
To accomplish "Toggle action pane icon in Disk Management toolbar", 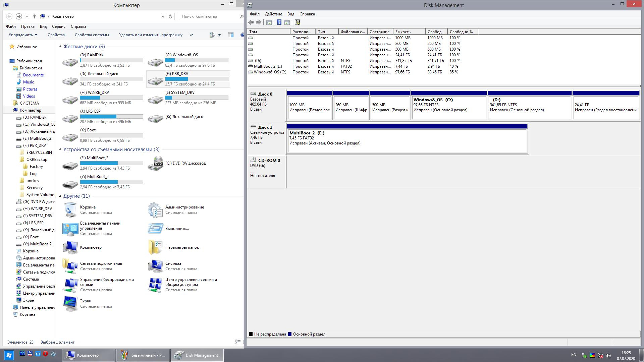I will pos(287,22).
